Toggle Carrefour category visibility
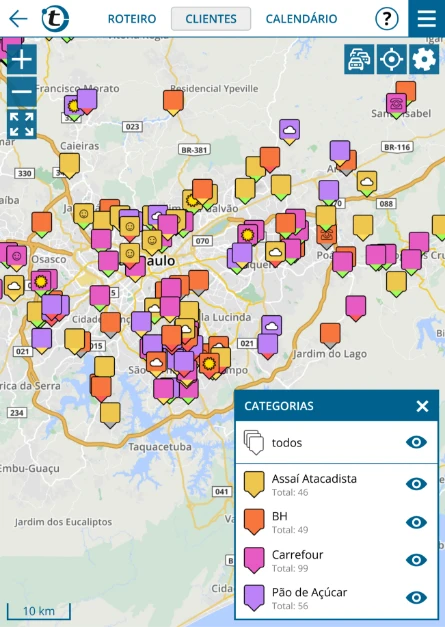 pos(416,560)
